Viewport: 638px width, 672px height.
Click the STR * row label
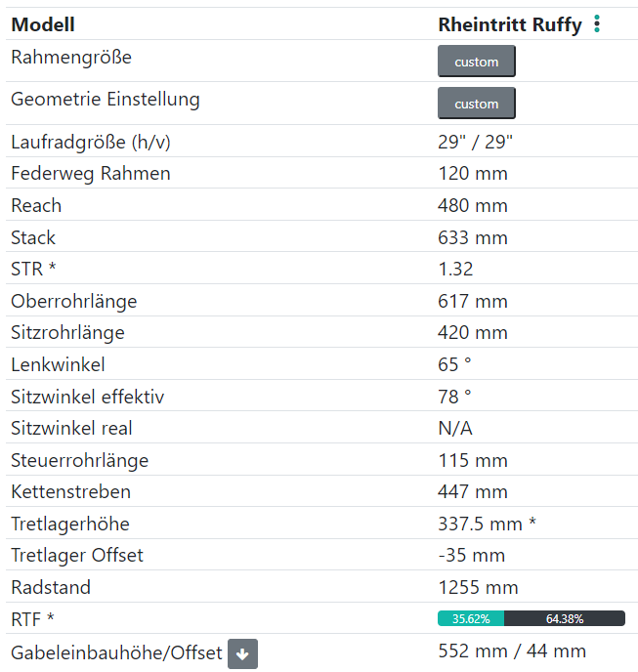click(33, 270)
